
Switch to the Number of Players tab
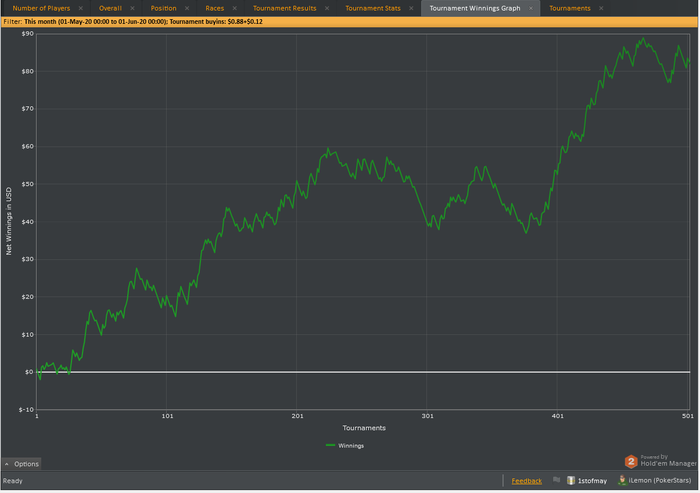click(x=41, y=8)
